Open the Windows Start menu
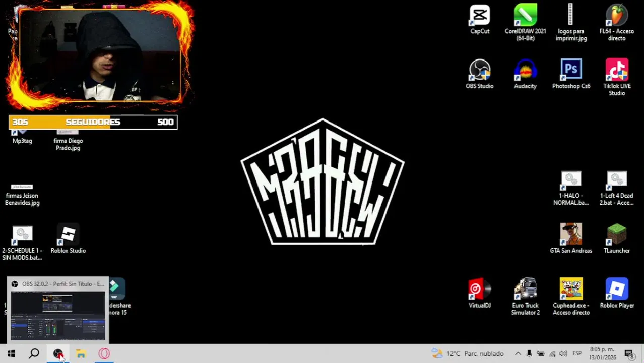Image resolution: width=644 pixels, height=363 pixels. tap(11, 353)
